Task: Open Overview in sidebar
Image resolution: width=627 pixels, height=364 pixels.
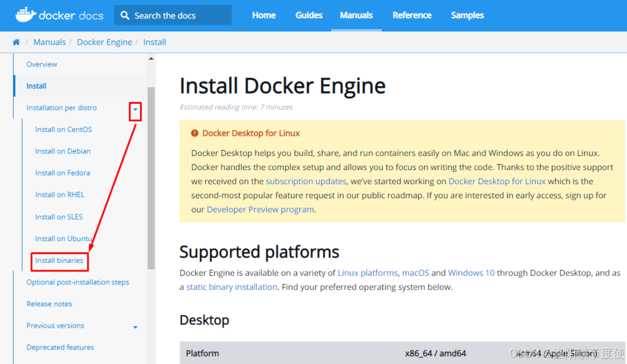Action: 41,64
